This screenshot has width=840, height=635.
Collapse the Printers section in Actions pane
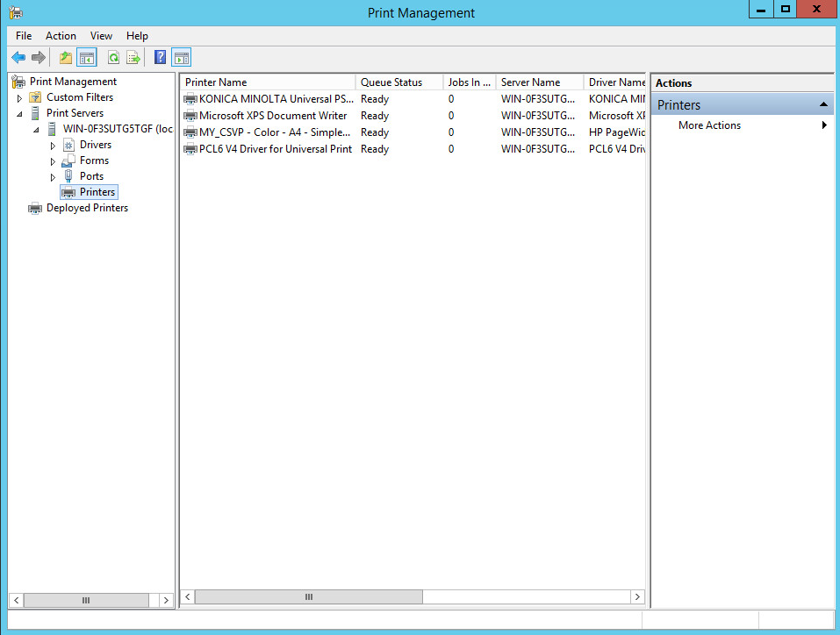point(823,104)
